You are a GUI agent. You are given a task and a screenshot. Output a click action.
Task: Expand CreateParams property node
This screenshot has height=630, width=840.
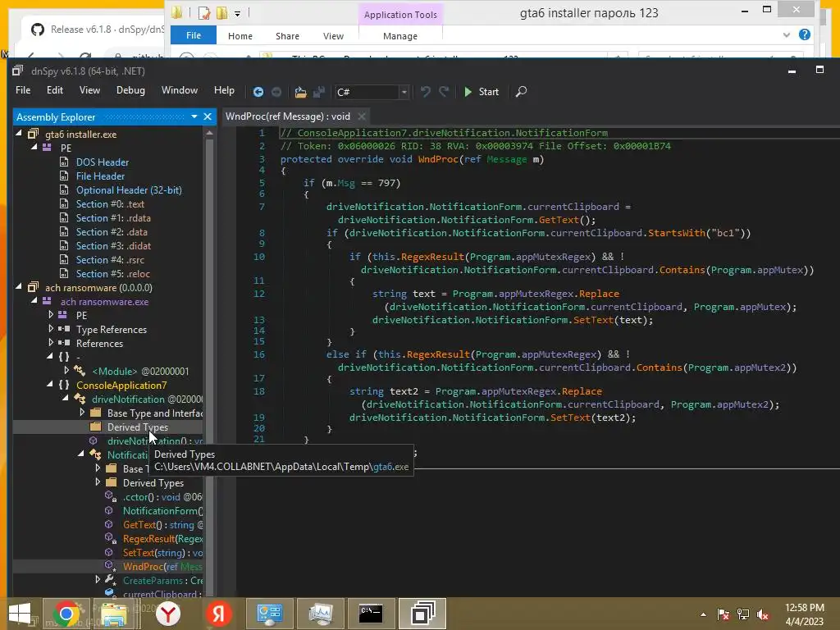(x=98, y=579)
